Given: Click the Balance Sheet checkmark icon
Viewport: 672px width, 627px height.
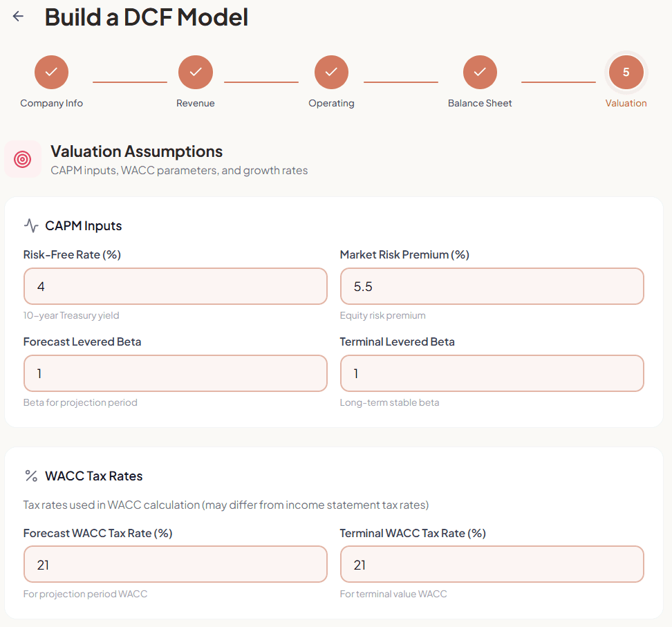Looking at the screenshot, I should point(480,72).
